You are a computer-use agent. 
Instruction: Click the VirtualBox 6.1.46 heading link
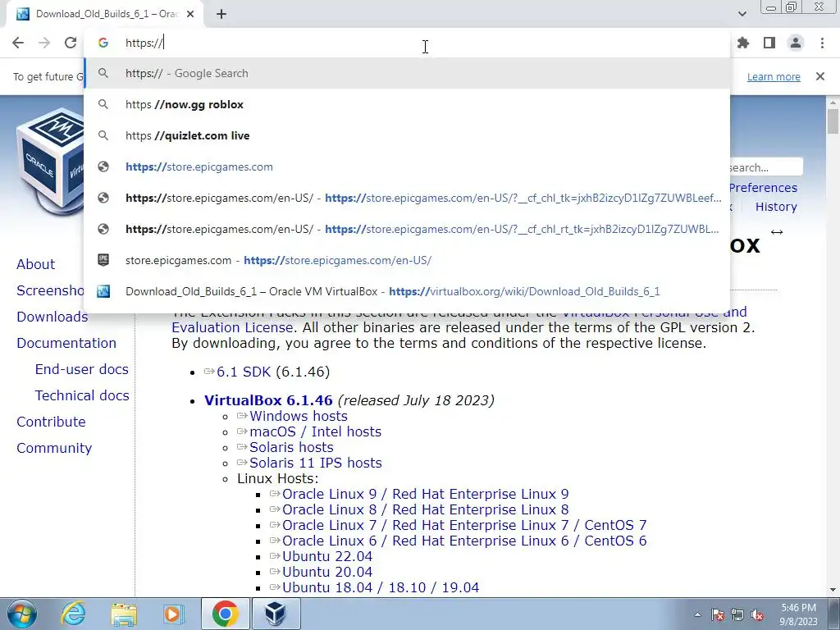[268, 400]
